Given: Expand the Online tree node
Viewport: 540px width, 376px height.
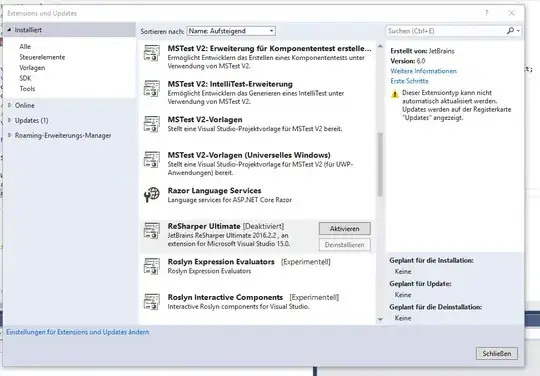Looking at the screenshot, I should [10, 105].
